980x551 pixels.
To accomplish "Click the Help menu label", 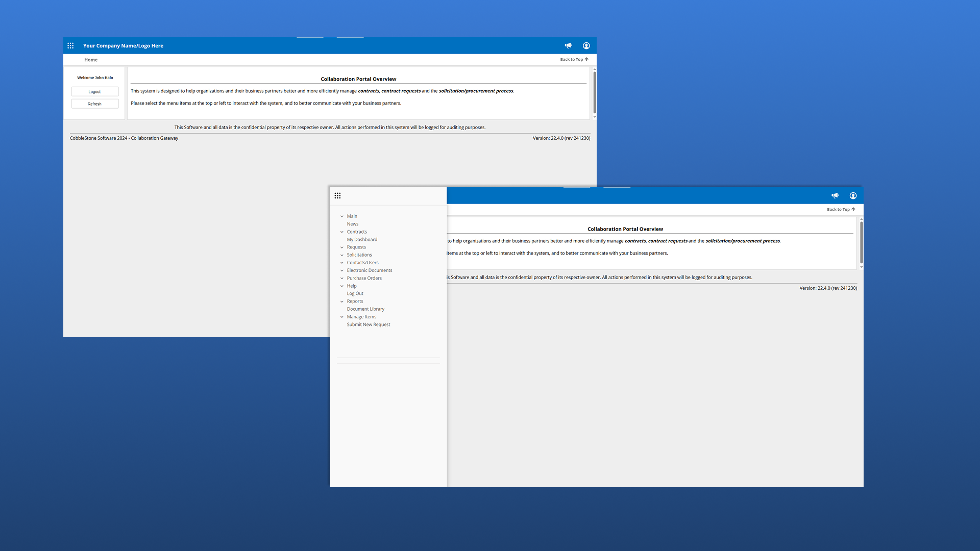I will 352,286.
